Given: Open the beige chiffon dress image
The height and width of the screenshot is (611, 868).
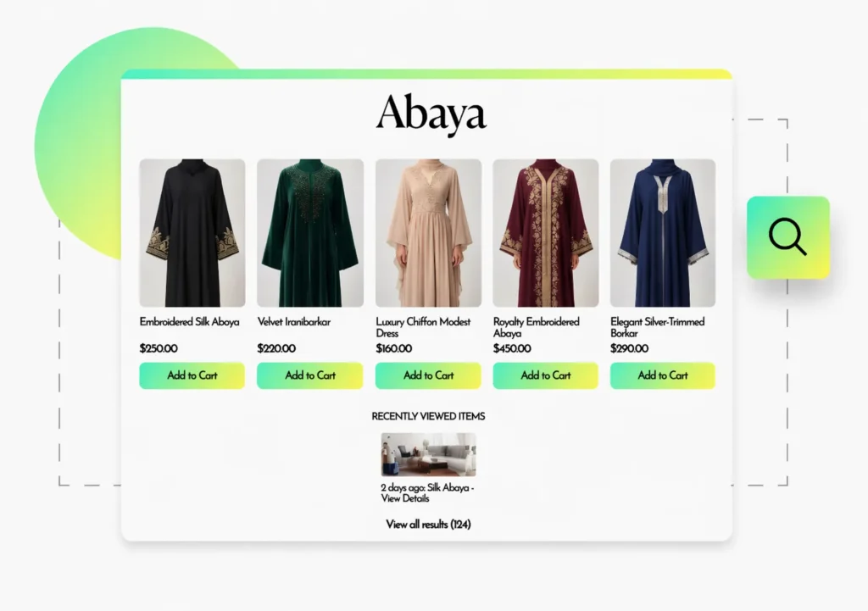Looking at the screenshot, I should click(428, 233).
